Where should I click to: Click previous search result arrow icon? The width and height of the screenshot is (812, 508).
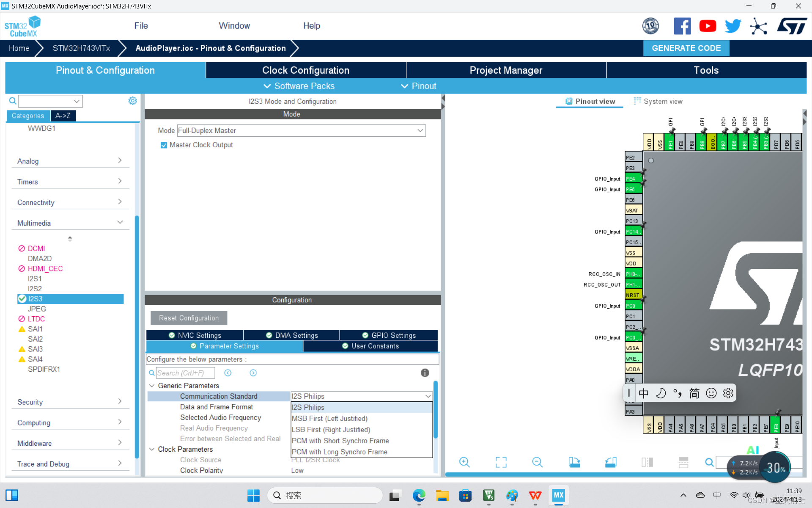point(228,373)
